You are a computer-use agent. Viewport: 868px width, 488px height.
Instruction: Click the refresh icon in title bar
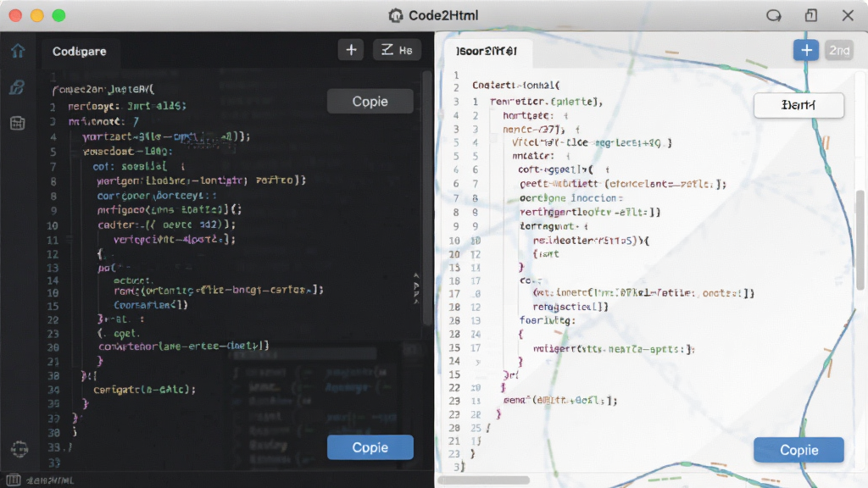[x=774, y=15]
